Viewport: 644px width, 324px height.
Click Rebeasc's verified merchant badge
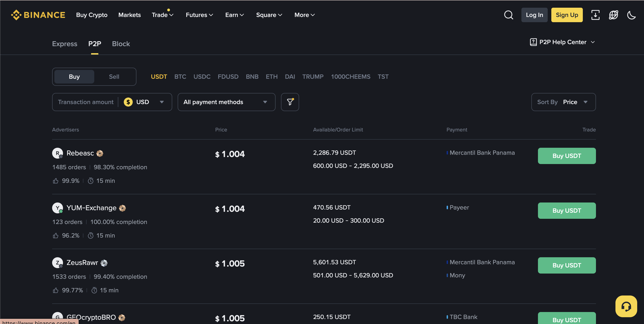point(100,153)
